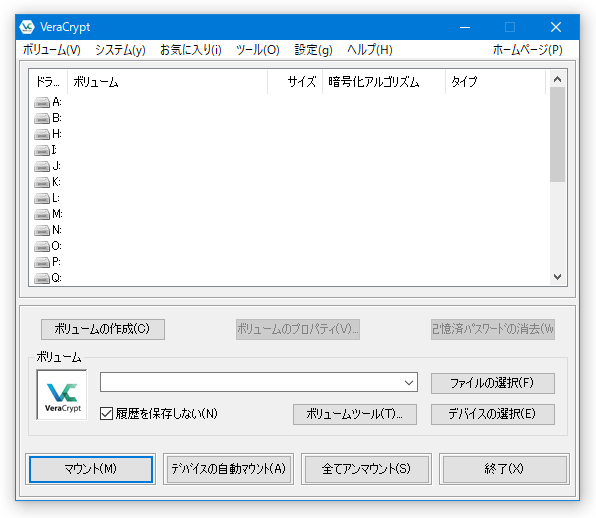
Task: Click the 暗号化アルゴリズム column header
Action: (x=384, y=82)
